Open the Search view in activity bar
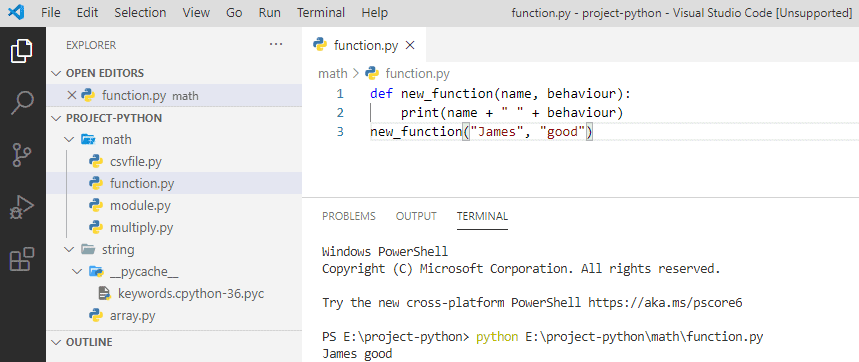The image size is (859, 362). 22,103
